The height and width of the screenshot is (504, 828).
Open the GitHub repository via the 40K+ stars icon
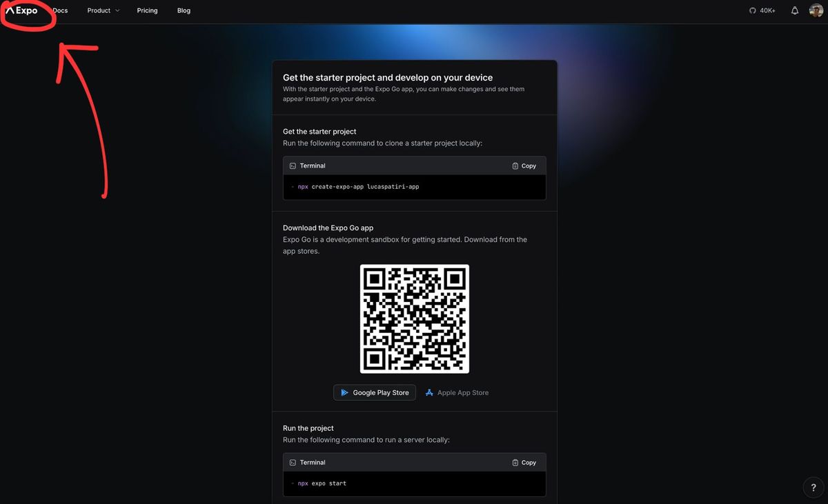pos(751,10)
